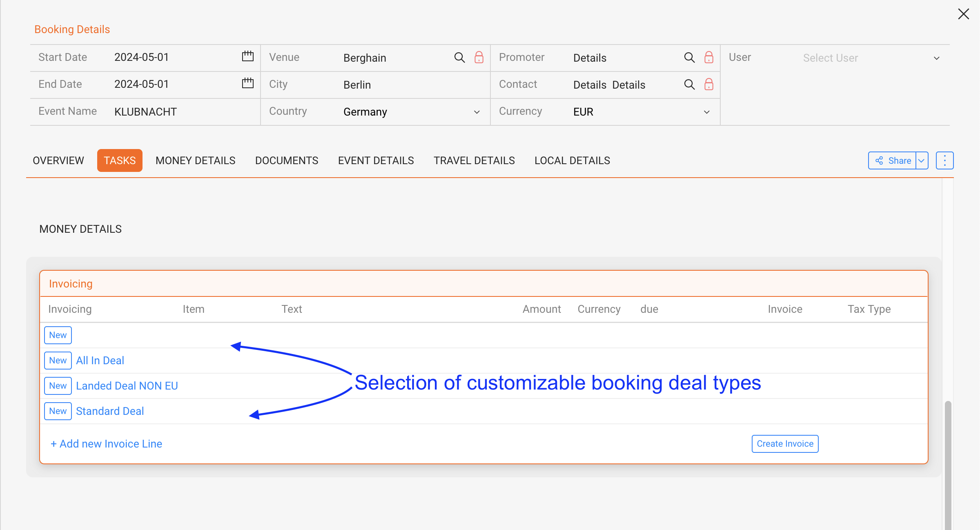Open the All In Deal link
The width and height of the screenshot is (980, 530).
pos(100,361)
